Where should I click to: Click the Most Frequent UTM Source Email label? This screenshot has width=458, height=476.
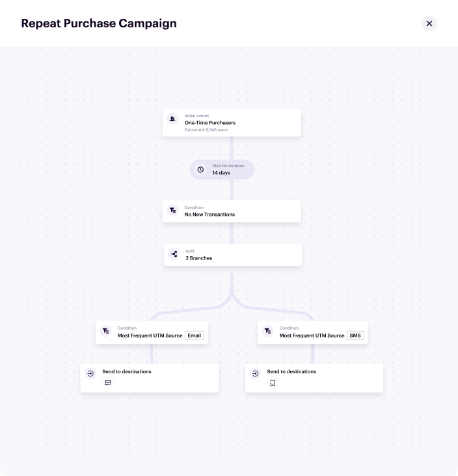150,336
